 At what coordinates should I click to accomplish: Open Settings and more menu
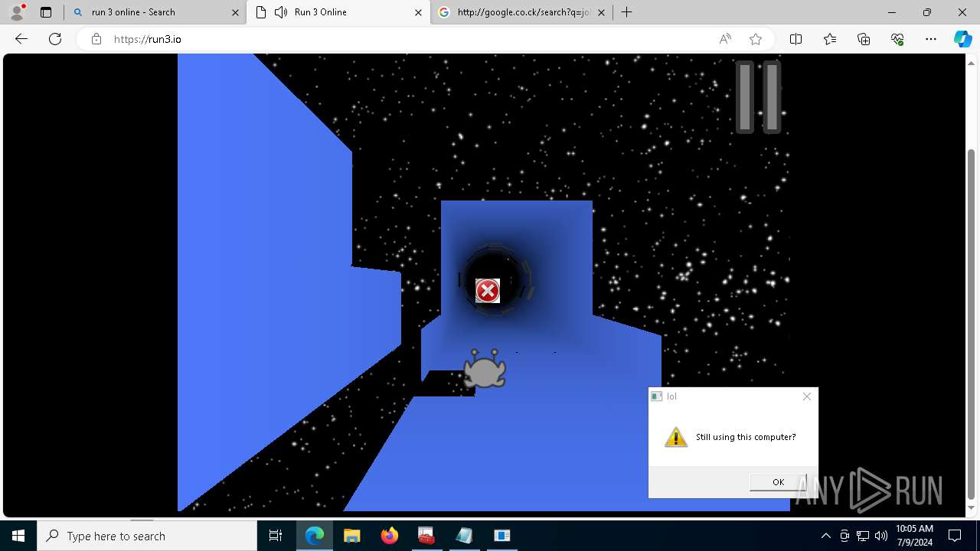pos(931,39)
